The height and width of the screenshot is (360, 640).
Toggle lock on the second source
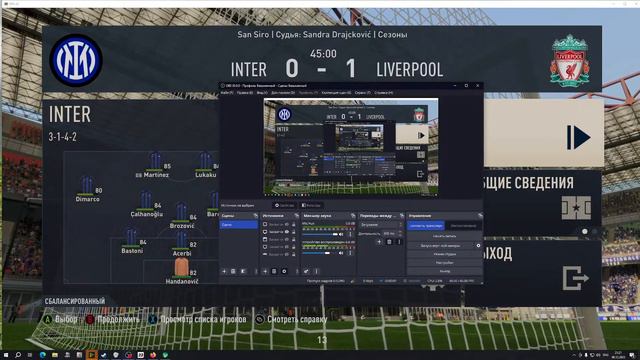point(293,231)
